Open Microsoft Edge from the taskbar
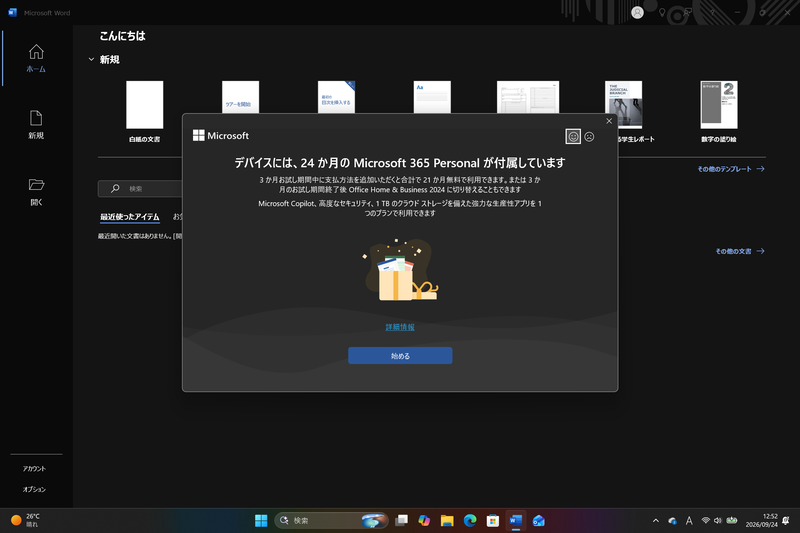This screenshot has width=800, height=533. coord(470,520)
